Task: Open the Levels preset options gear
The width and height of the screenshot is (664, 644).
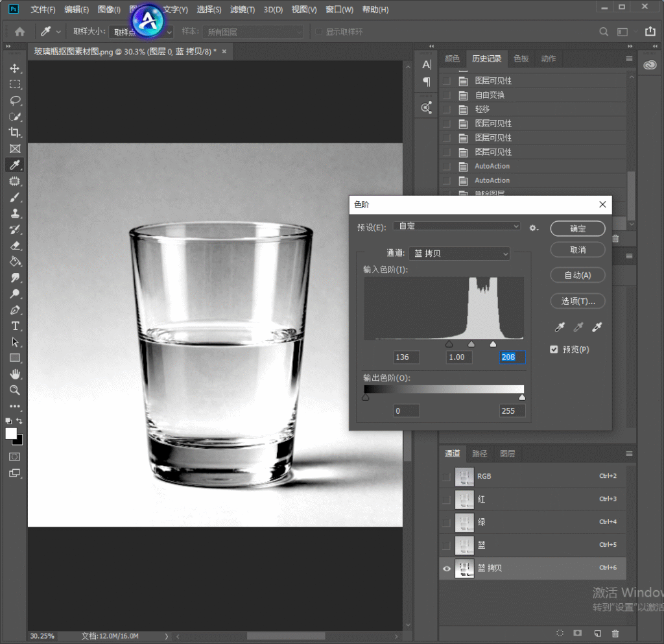Action: pos(534,228)
